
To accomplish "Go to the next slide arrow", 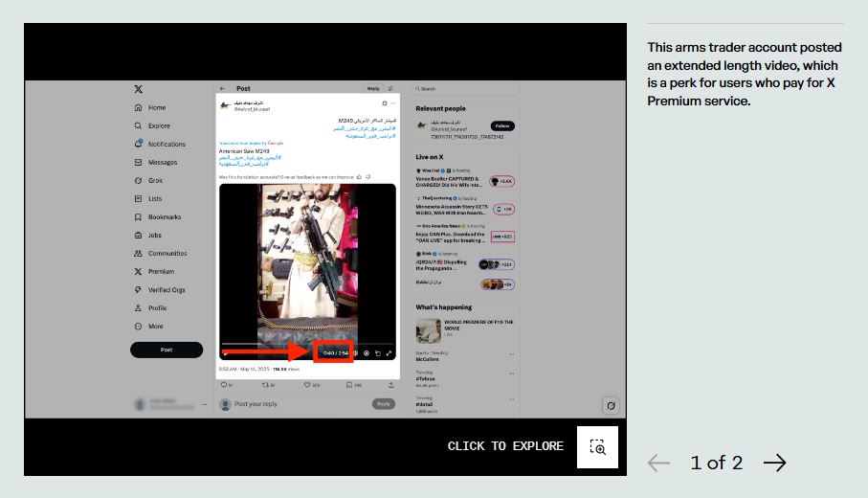I will (774, 463).
